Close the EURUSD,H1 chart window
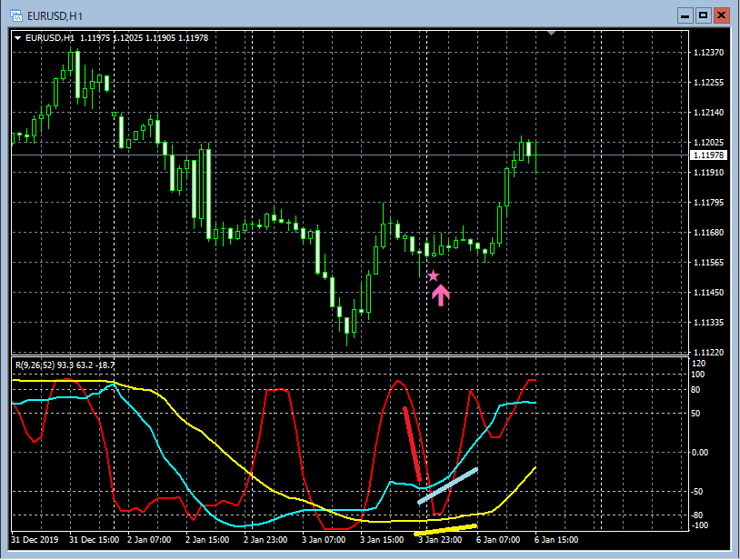 pos(721,15)
